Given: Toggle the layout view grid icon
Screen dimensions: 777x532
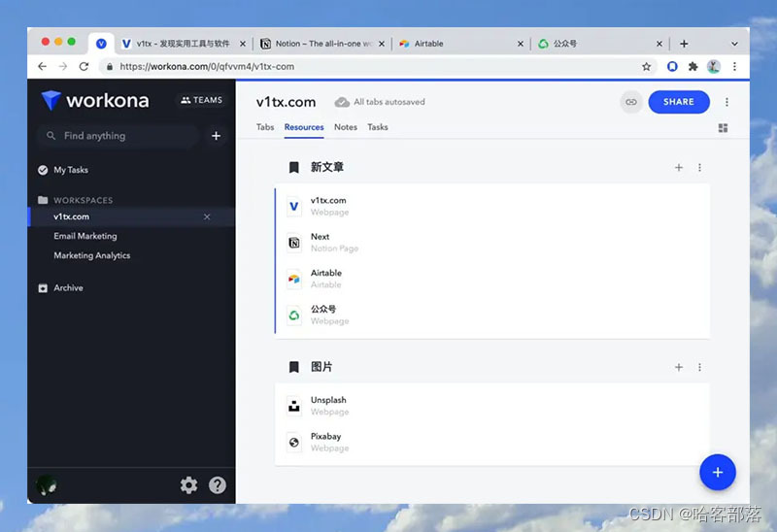Looking at the screenshot, I should pos(723,128).
